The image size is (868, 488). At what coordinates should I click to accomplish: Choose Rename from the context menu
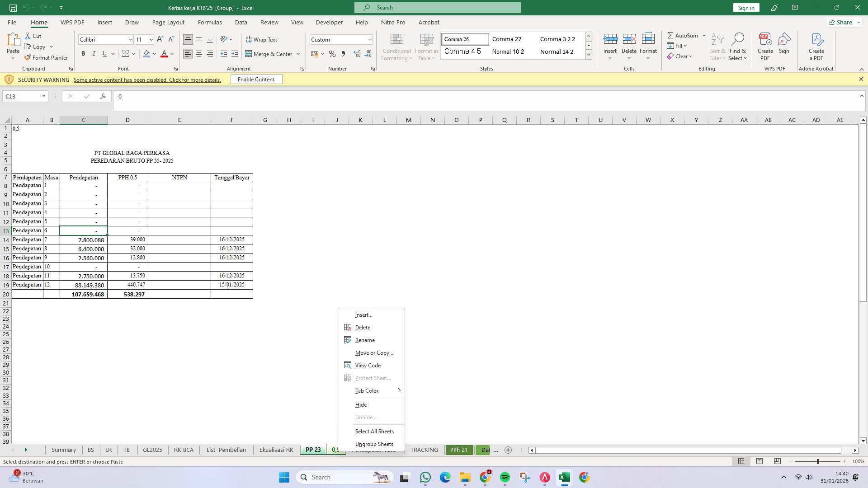coord(365,340)
